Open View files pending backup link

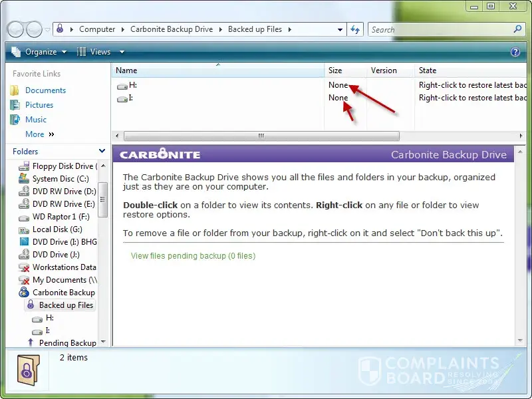point(193,256)
